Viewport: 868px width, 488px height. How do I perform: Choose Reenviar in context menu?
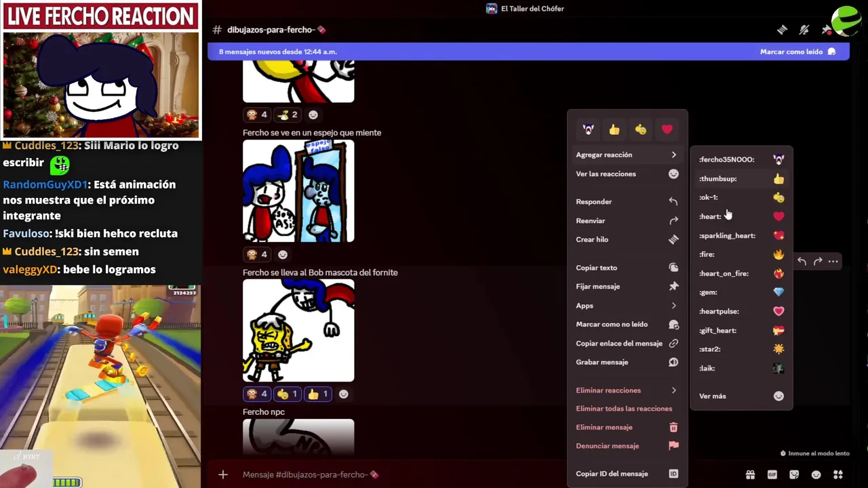pyautogui.click(x=627, y=221)
